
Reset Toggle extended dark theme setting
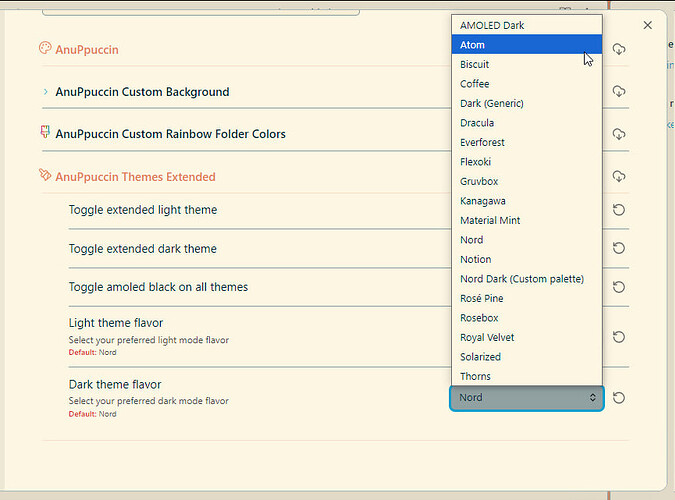pyautogui.click(x=619, y=248)
